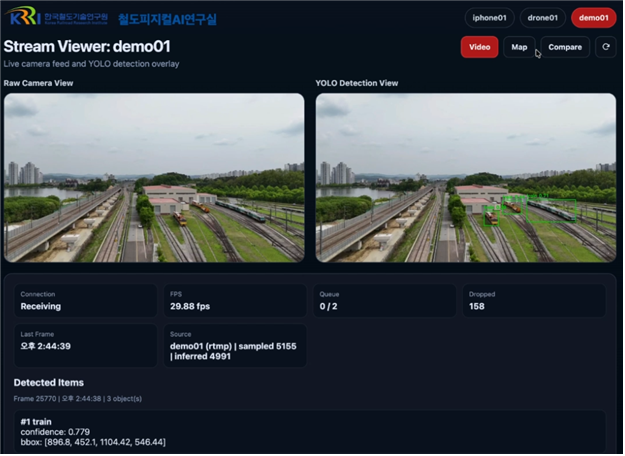Click the Last Frame time card
Viewport: 625px width, 456px height.
(x=86, y=346)
